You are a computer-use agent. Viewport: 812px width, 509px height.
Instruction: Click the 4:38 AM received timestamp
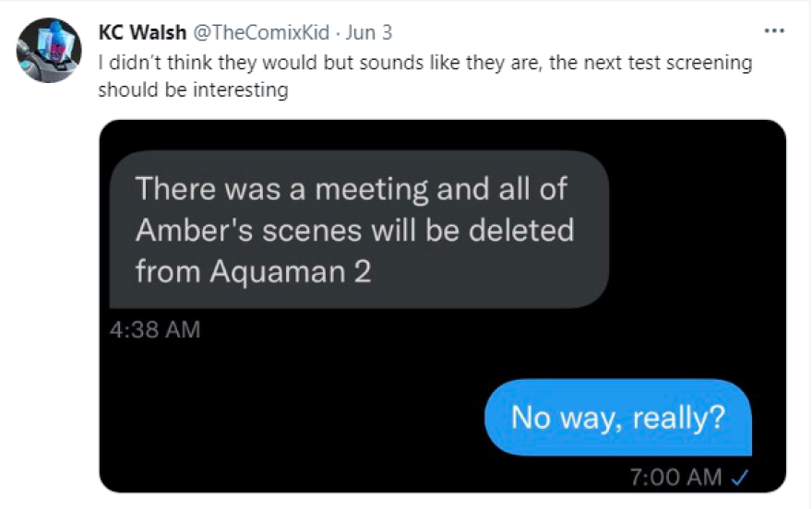pyautogui.click(x=154, y=329)
